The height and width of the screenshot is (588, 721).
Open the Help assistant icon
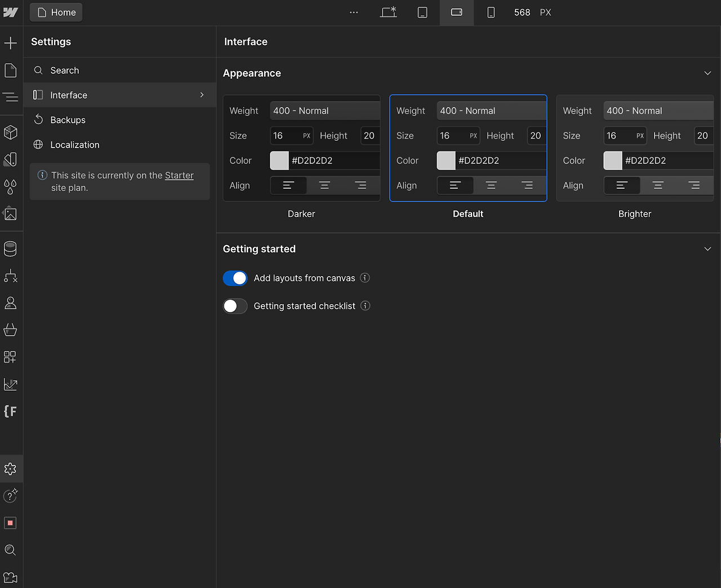pos(11,496)
